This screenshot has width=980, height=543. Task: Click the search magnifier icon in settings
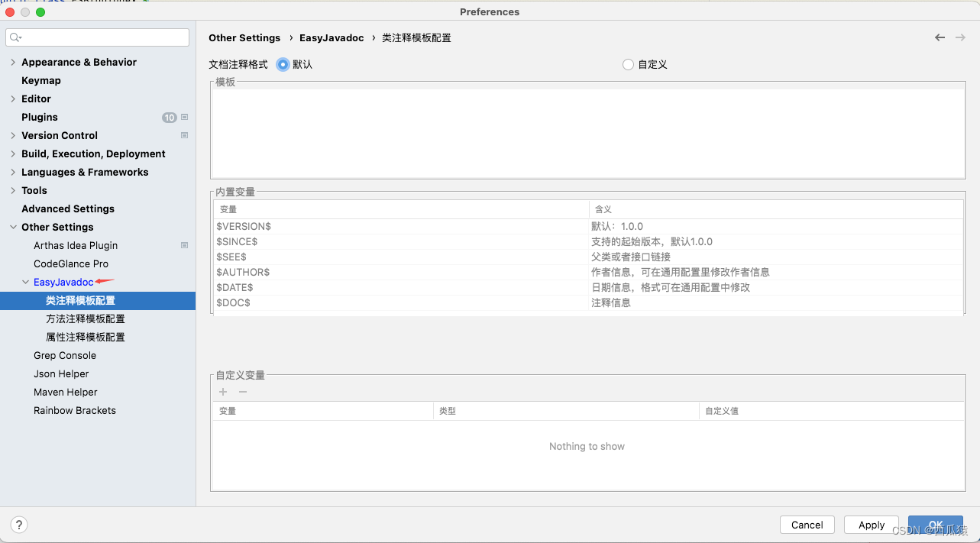pyautogui.click(x=15, y=37)
